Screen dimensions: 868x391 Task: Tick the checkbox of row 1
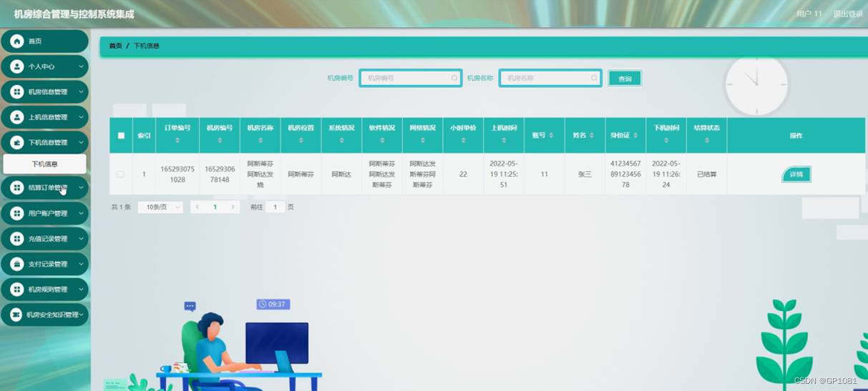tap(120, 174)
